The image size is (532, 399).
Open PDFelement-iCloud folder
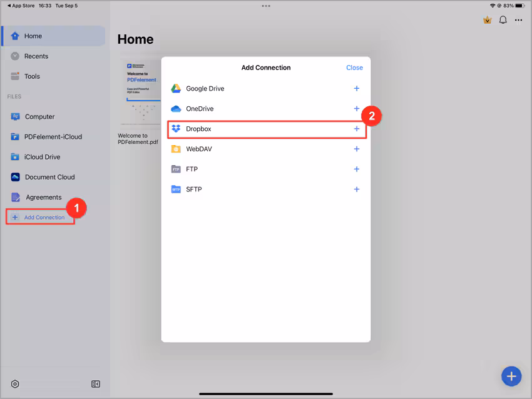tap(53, 136)
